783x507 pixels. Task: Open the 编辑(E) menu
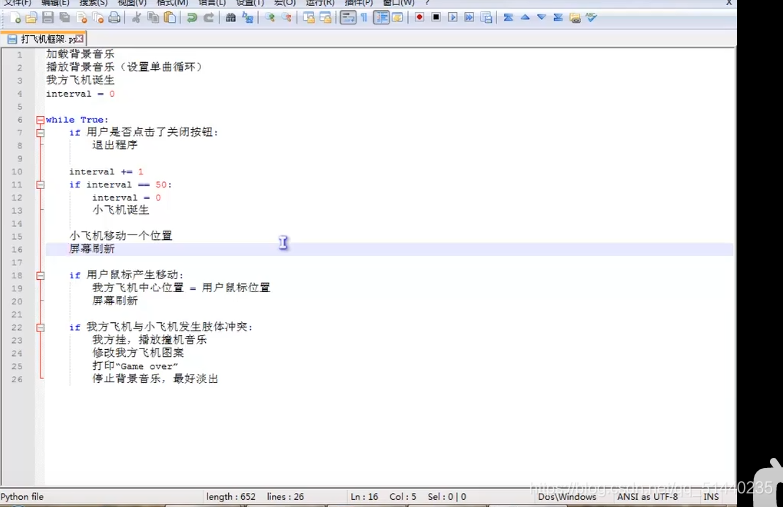(x=55, y=2)
